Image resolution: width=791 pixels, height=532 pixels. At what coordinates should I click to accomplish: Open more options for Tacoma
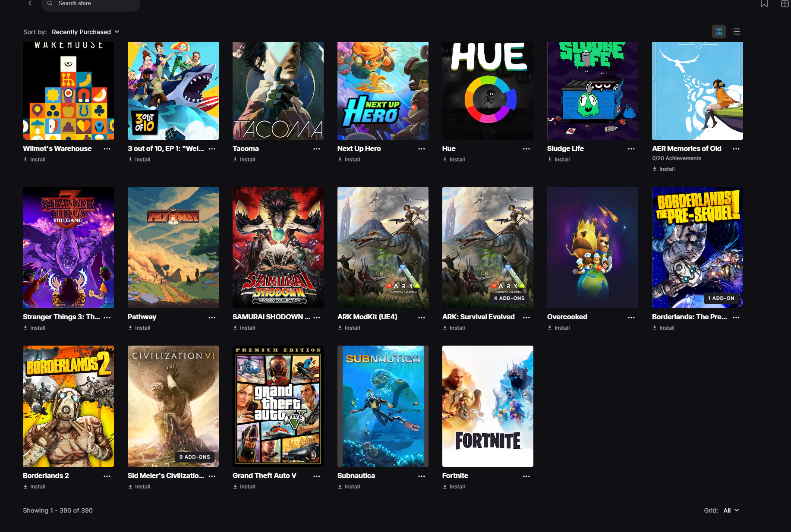click(x=317, y=149)
